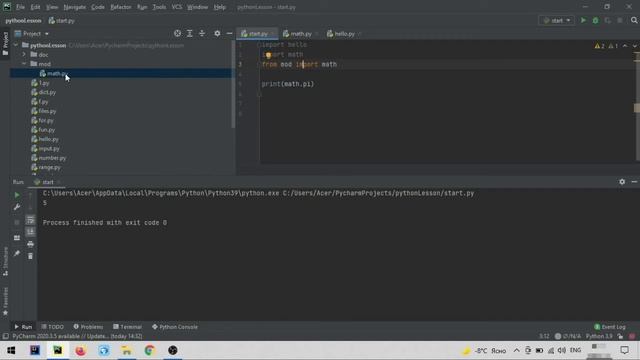Hide the Run tool window

point(634,182)
